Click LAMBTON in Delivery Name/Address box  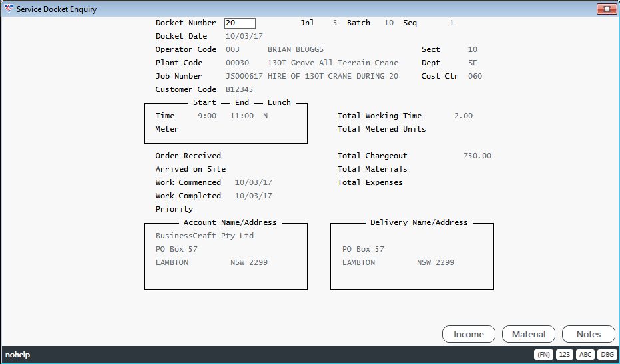tap(359, 262)
